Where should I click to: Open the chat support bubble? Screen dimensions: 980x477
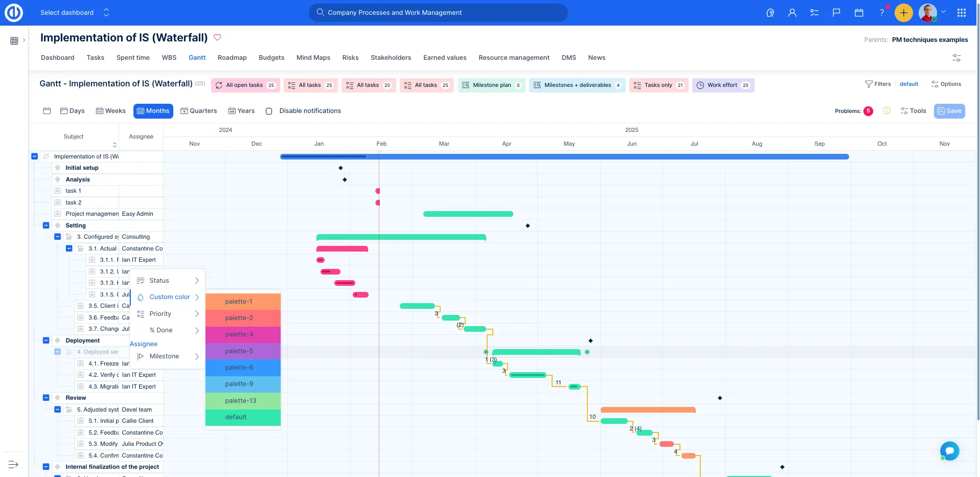coord(949,451)
